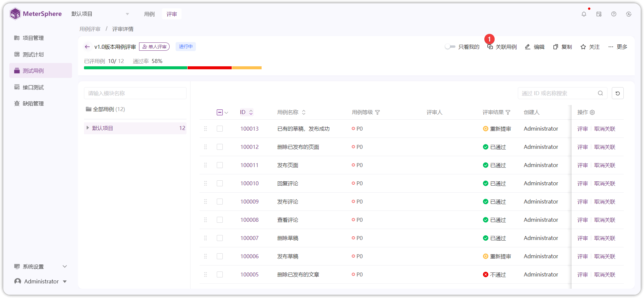This screenshot has width=644, height=298.
Task: Grab the drag handle of case 100013
Action: click(x=205, y=129)
